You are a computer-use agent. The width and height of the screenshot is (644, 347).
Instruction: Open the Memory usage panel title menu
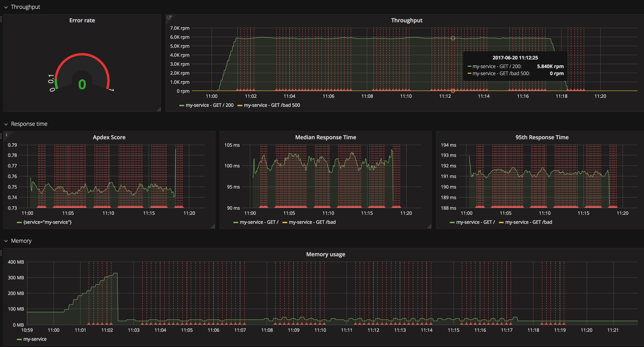click(326, 254)
